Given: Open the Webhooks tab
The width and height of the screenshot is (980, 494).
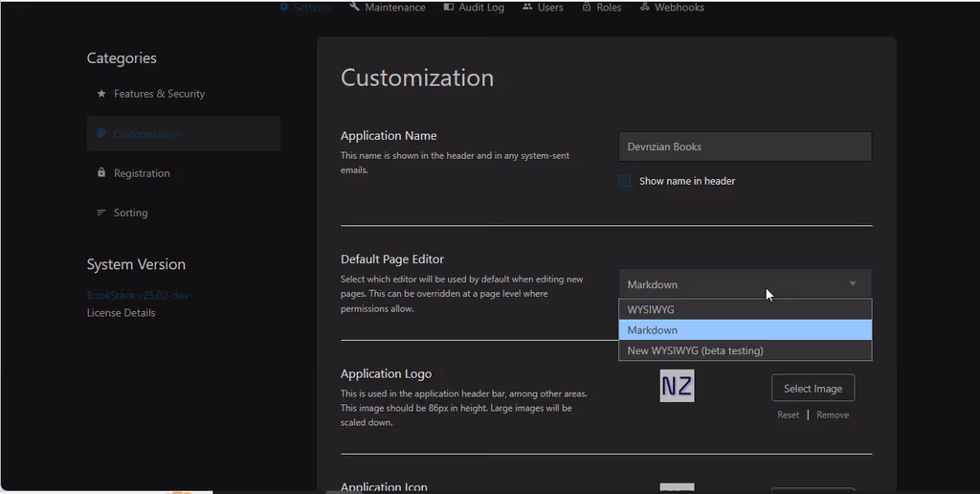Looking at the screenshot, I should click(x=673, y=7).
